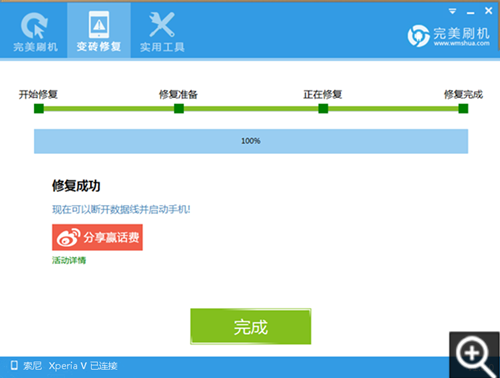
Task: Click the 修复成功 heading
Action: tap(76, 186)
